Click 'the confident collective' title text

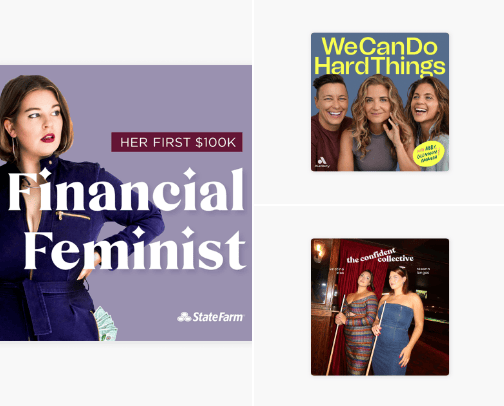(380, 256)
